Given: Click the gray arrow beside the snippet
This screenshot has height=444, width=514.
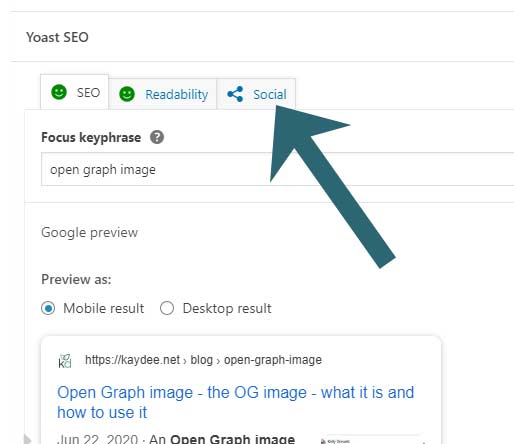Looking at the screenshot, I should pyautogui.click(x=28, y=439).
